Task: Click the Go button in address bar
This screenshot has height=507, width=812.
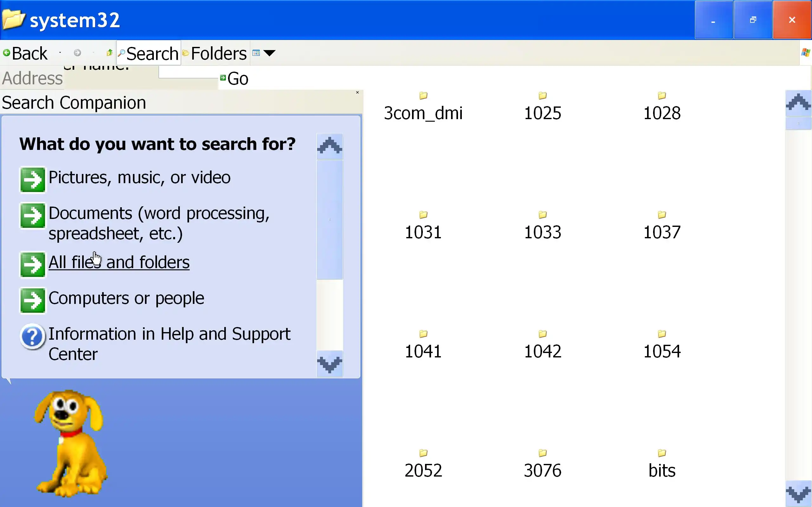Action: tap(234, 79)
